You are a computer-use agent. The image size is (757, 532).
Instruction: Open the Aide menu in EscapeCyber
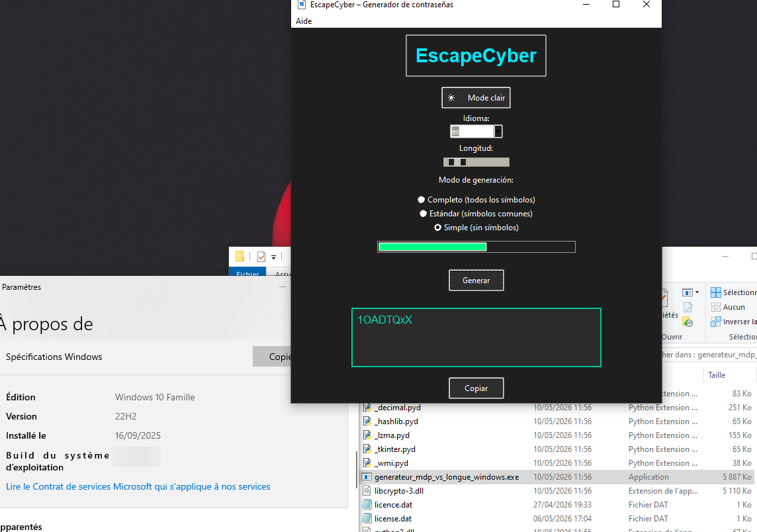(304, 21)
